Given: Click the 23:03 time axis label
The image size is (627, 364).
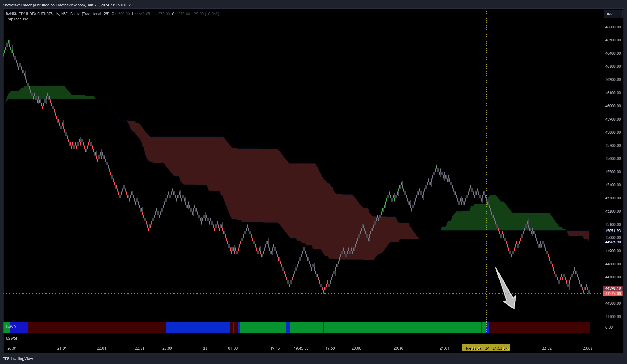Looking at the screenshot, I should coord(587,348).
